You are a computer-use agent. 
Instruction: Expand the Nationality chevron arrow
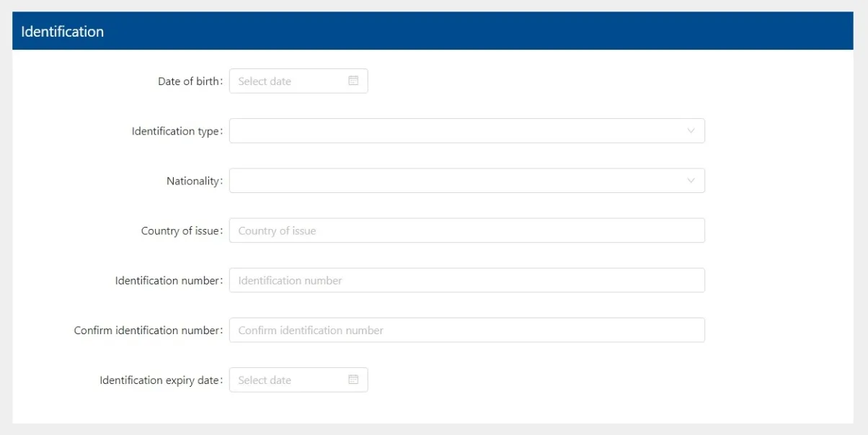pyautogui.click(x=691, y=181)
